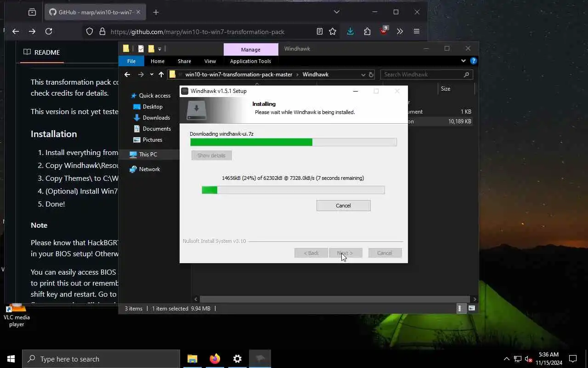
Task: Click the download progress bar
Action: [293, 190]
